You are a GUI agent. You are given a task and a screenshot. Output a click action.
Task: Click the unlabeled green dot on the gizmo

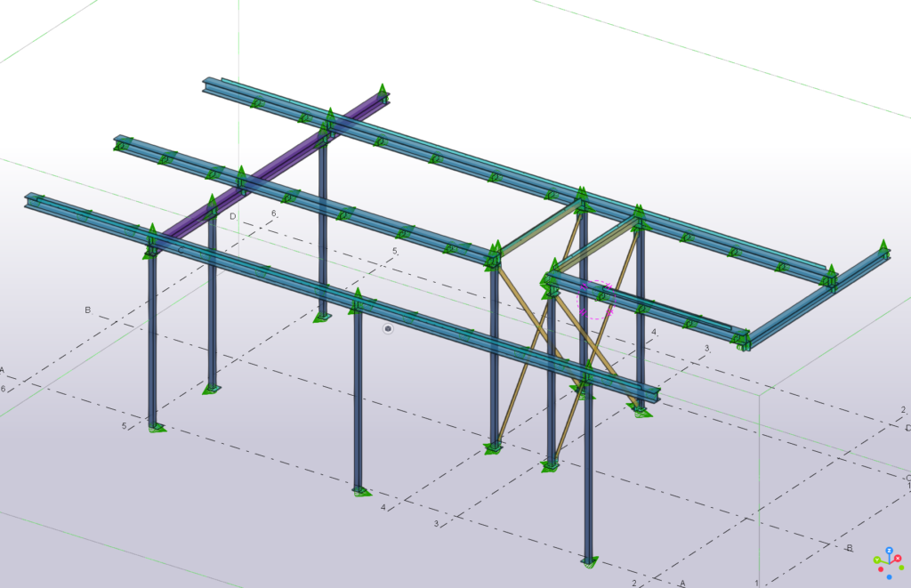point(900,568)
